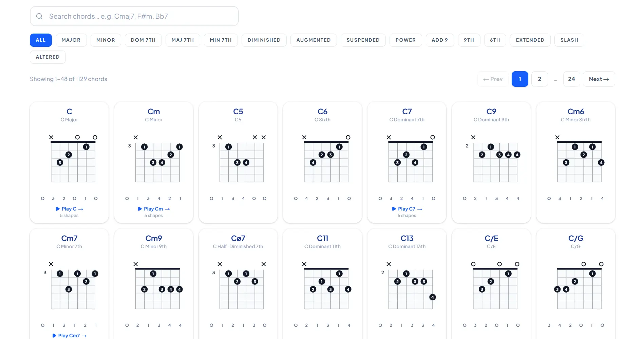This screenshot has height=339, width=644.
Task: Enable the Altered filter chip
Action: [x=48, y=57]
